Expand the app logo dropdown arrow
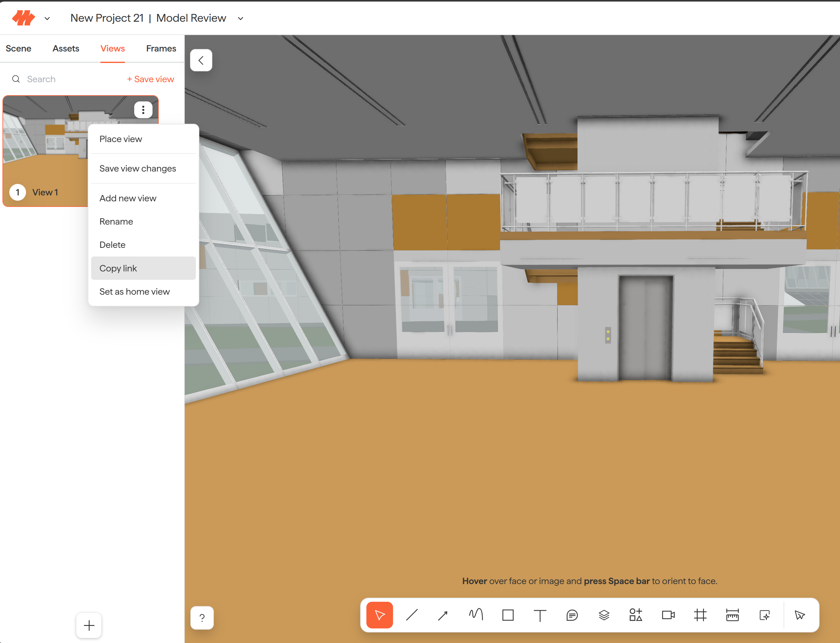Viewport: 840px width, 643px height. tap(47, 18)
